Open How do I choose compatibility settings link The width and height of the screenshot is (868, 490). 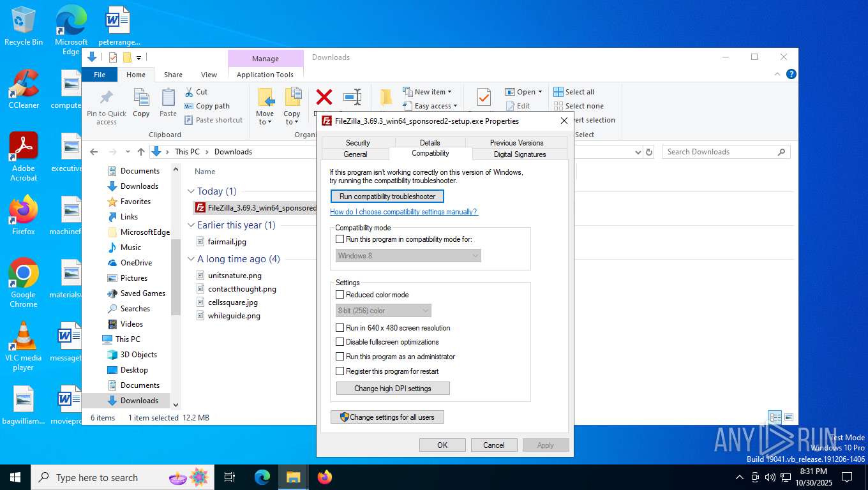click(404, 212)
